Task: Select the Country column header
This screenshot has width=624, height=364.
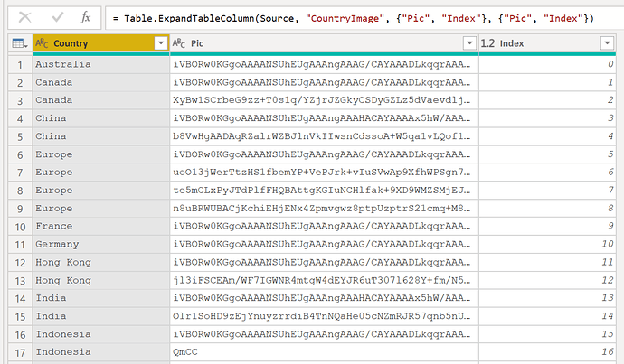Action: [101, 43]
